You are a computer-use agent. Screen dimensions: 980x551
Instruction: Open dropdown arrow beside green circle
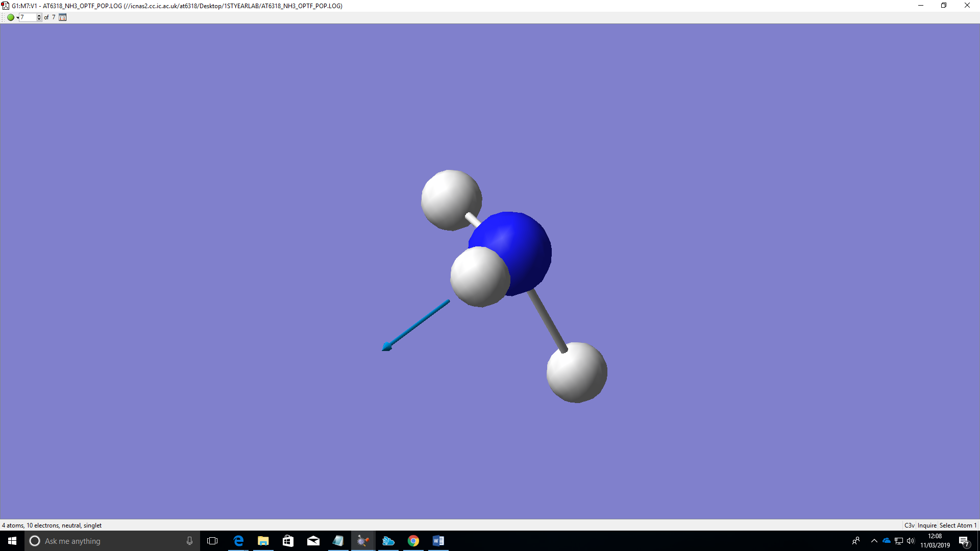17,18
